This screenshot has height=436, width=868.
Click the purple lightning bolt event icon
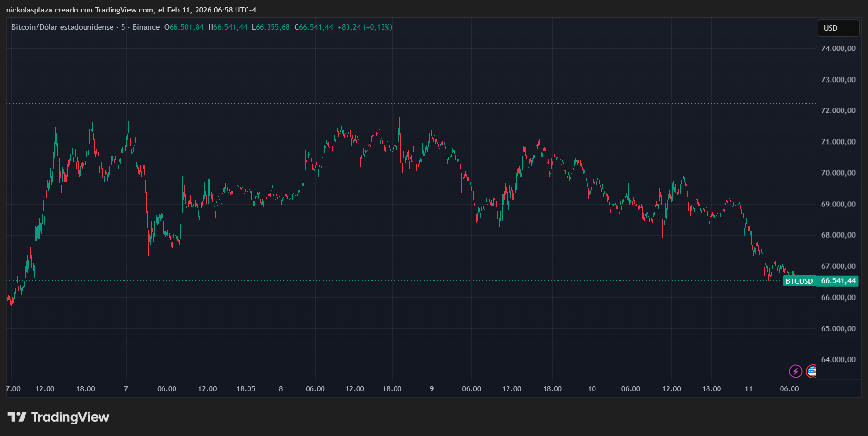pyautogui.click(x=795, y=371)
